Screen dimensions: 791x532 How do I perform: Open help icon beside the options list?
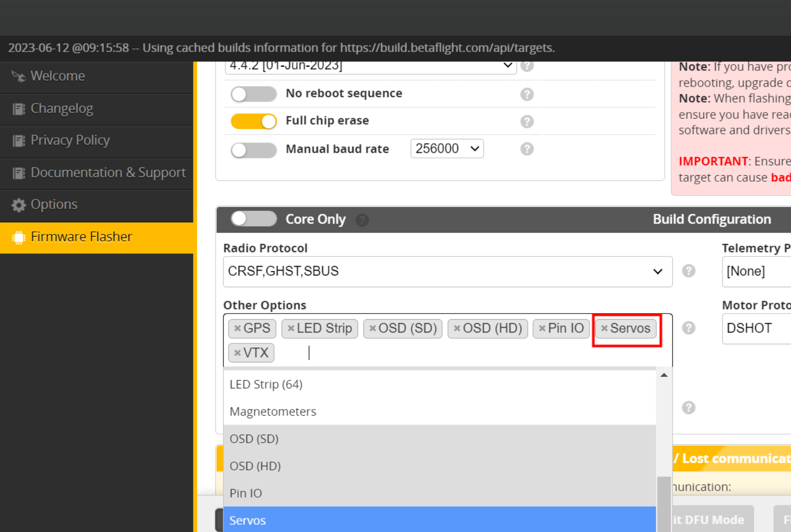click(x=689, y=407)
